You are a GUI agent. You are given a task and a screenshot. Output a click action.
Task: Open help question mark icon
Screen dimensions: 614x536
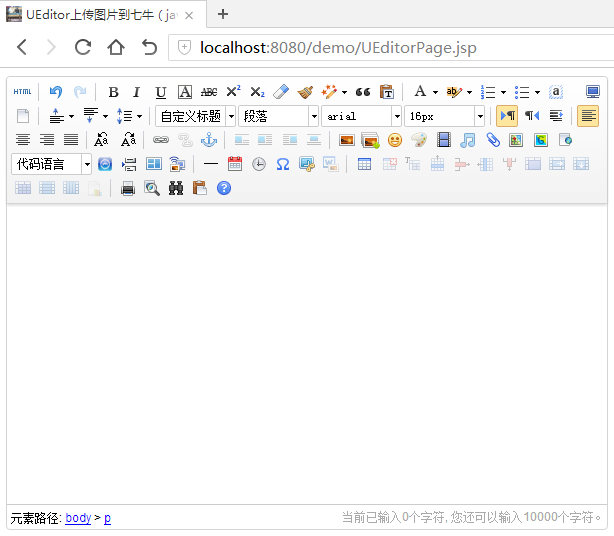[224, 188]
